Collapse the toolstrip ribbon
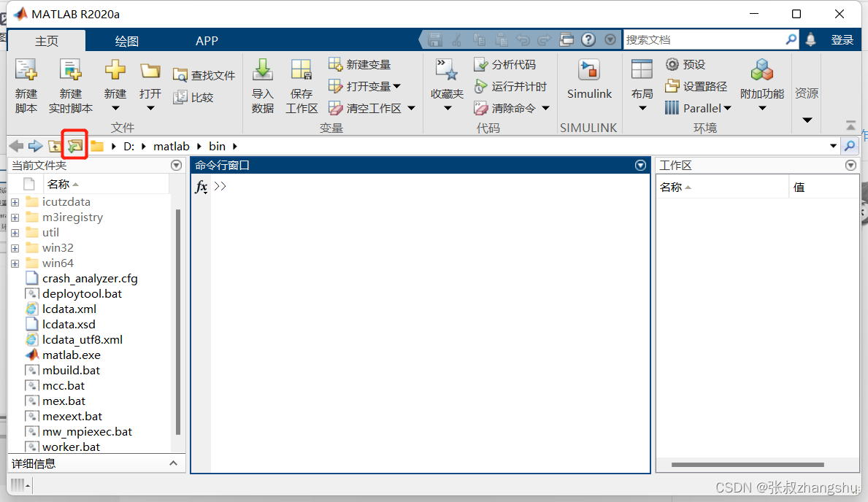 [850, 125]
